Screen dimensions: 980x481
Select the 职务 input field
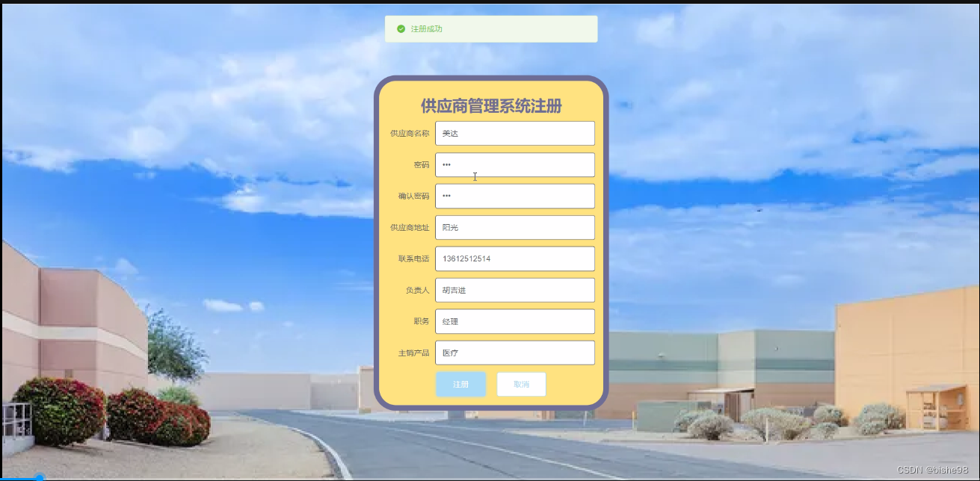click(x=515, y=322)
